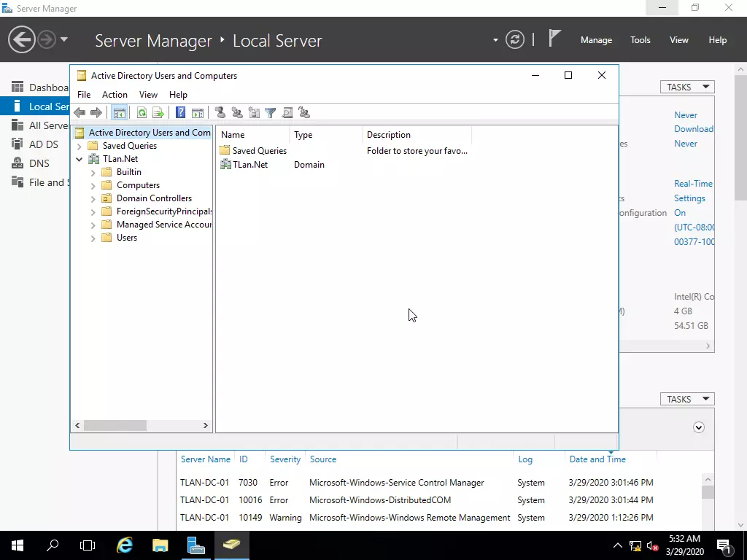
Task: Collapse the TLan.Net domain tree node
Action: pyautogui.click(x=80, y=159)
